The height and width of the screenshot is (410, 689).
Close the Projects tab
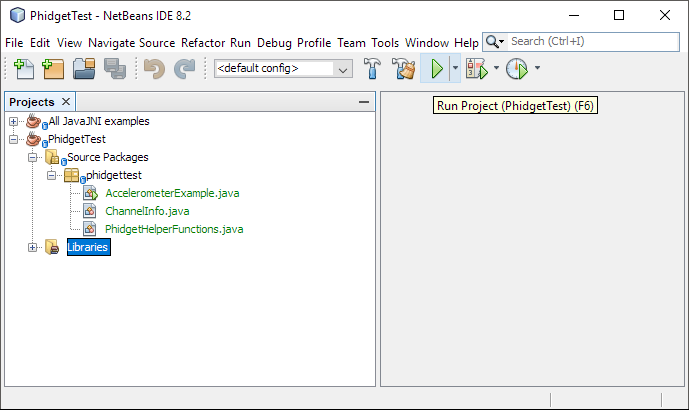coord(66,102)
